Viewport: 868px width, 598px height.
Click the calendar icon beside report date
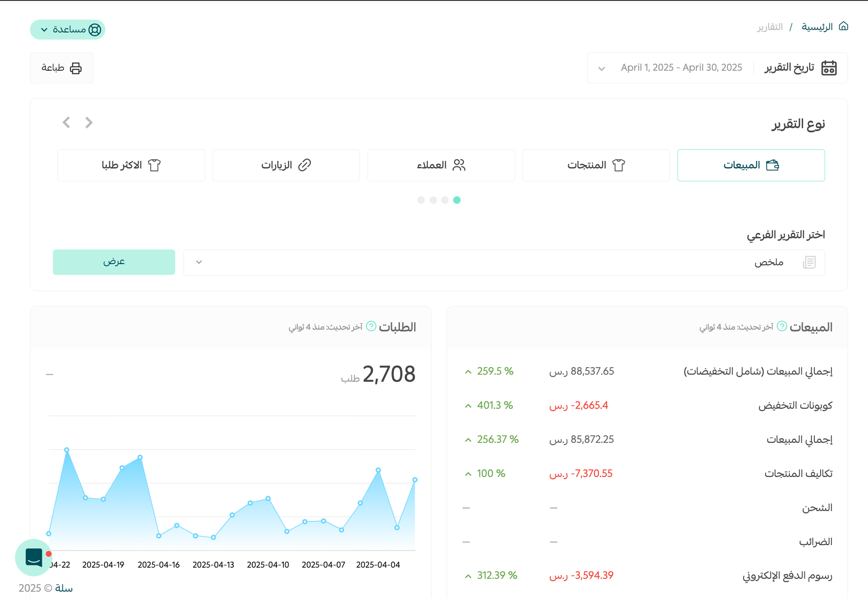(829, 68)
